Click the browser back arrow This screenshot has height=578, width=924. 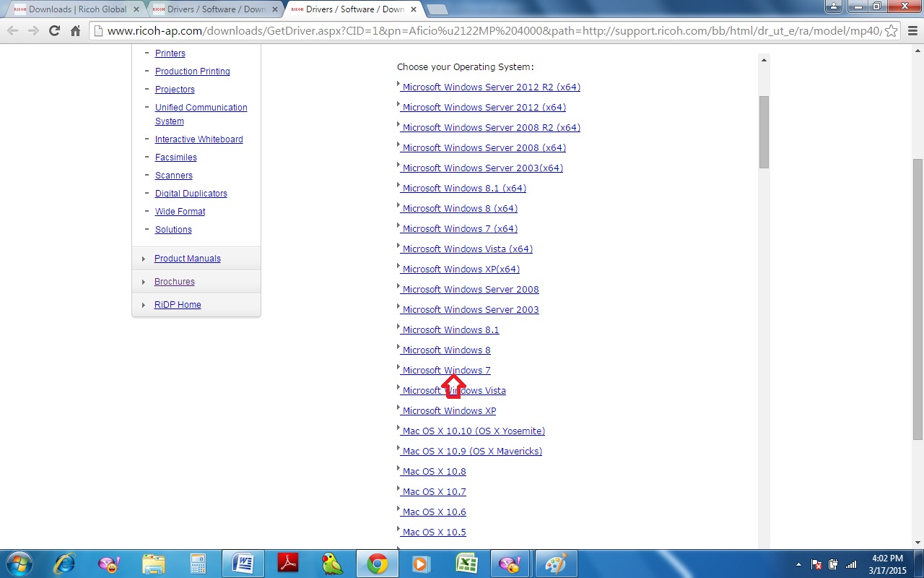click(x=12, y=31)
